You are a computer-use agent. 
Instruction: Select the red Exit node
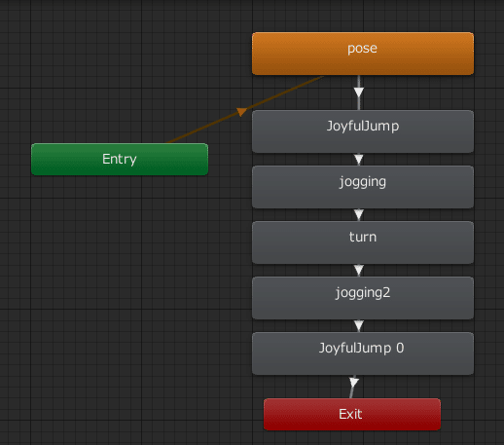coord(352,414)
